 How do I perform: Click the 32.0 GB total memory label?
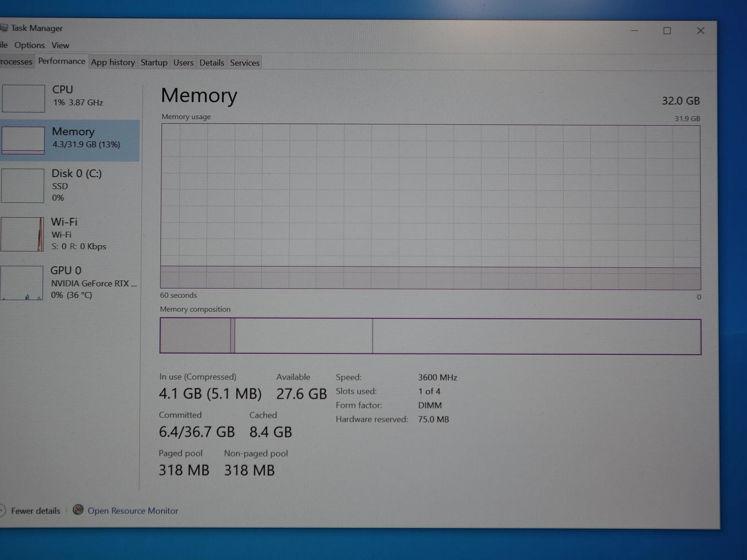[681, 101]
